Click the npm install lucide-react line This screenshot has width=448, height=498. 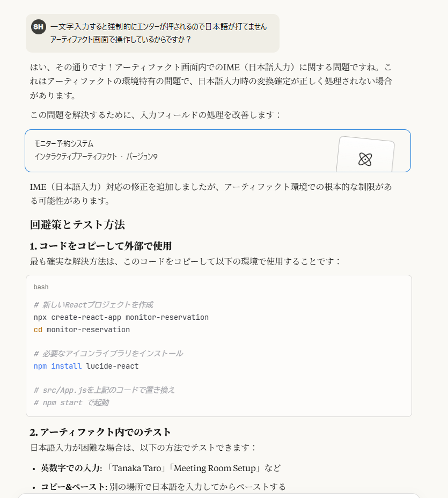tap(86, 366)
